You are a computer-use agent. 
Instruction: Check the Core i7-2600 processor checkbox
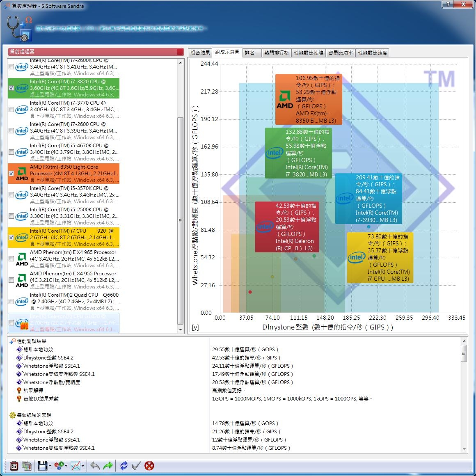pyautogui.click(x=11, y=131)
